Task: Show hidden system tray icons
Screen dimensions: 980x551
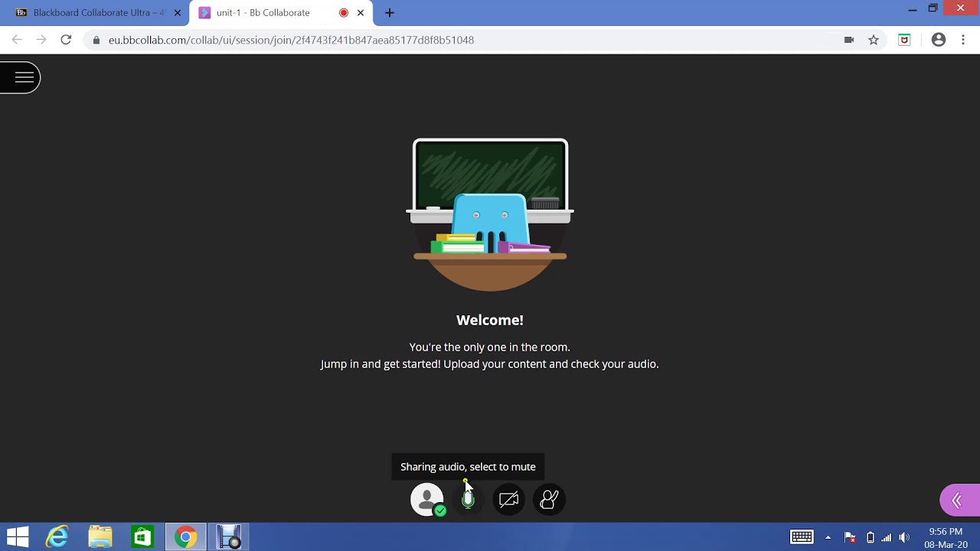Action: [x=828, y=537]
